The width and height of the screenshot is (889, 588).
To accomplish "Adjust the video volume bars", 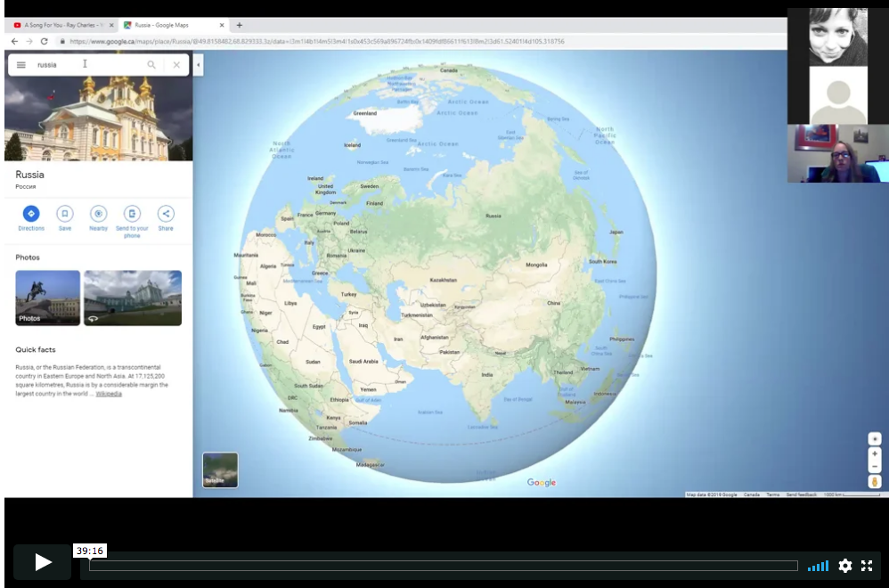I will pyautogui.click(x=818, y=566).
